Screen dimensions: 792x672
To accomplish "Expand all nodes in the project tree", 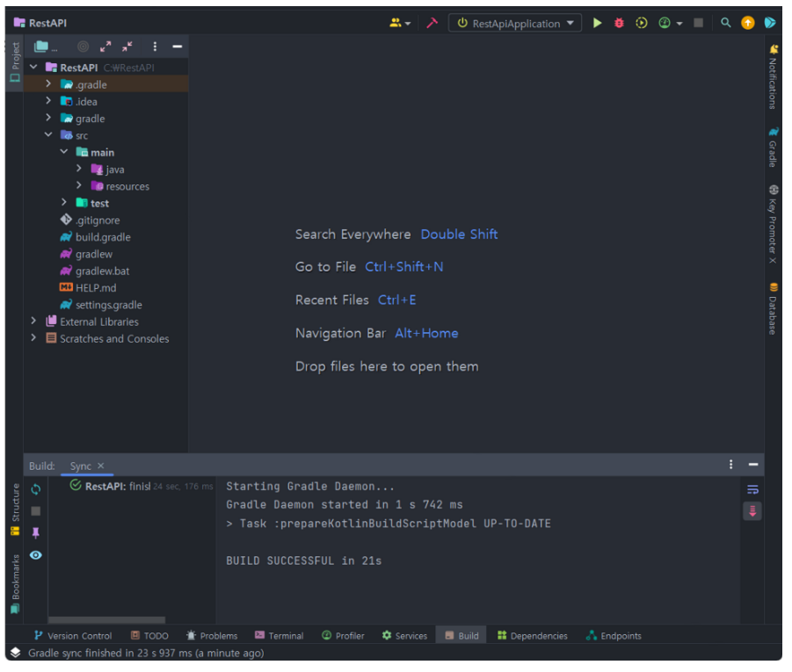I will (106, 47).
